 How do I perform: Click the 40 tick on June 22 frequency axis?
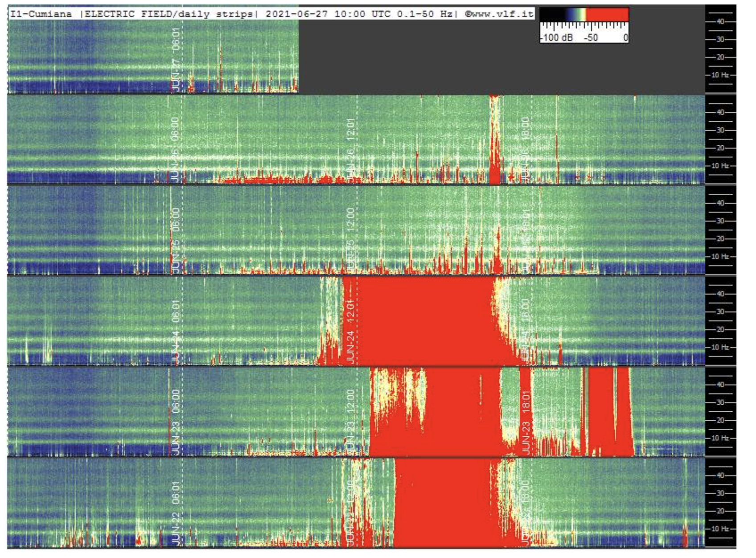click(720, 476)
